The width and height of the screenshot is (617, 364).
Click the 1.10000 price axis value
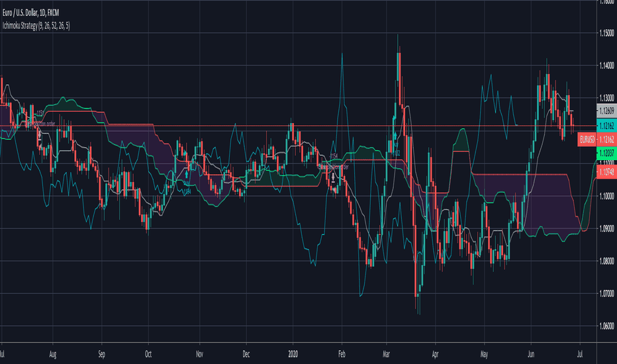pyautogui.click(x=607, y=196)
